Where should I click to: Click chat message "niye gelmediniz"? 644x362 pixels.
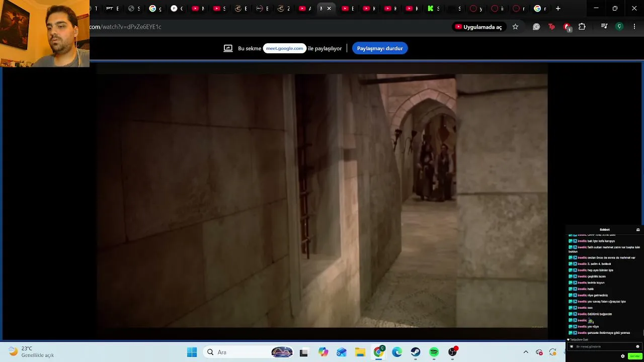coord(598,295)
